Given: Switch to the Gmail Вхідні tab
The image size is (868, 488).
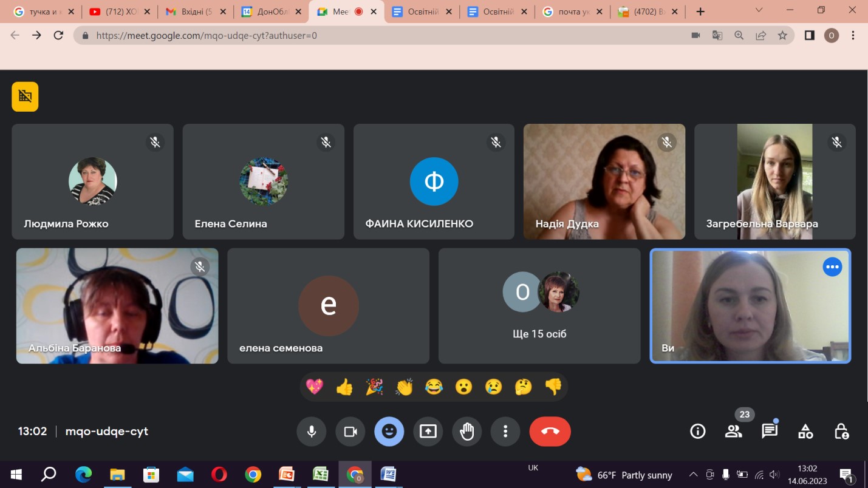Looking at the screenshot, I should tap(195, 12).
